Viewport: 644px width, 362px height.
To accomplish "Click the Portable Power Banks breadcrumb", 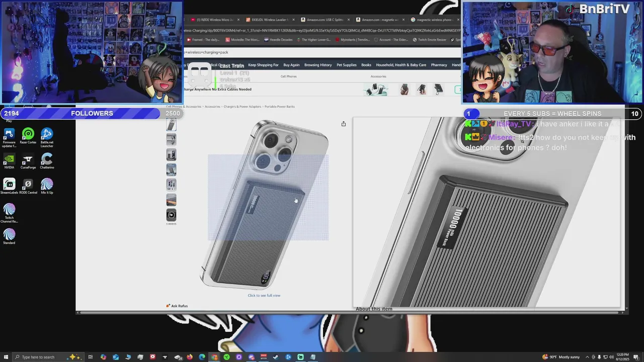I will (280, 107).
